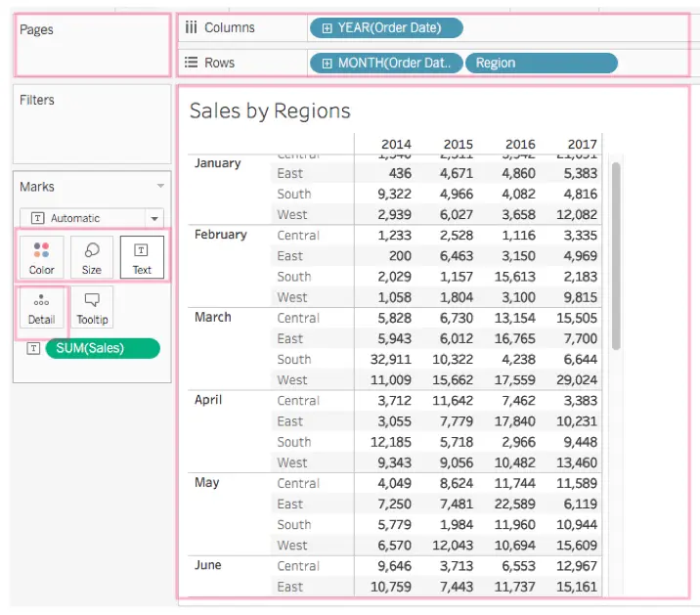Open the Automatic mark type dropdown
This screenshot has width=700, height=615.
point(92,218)
